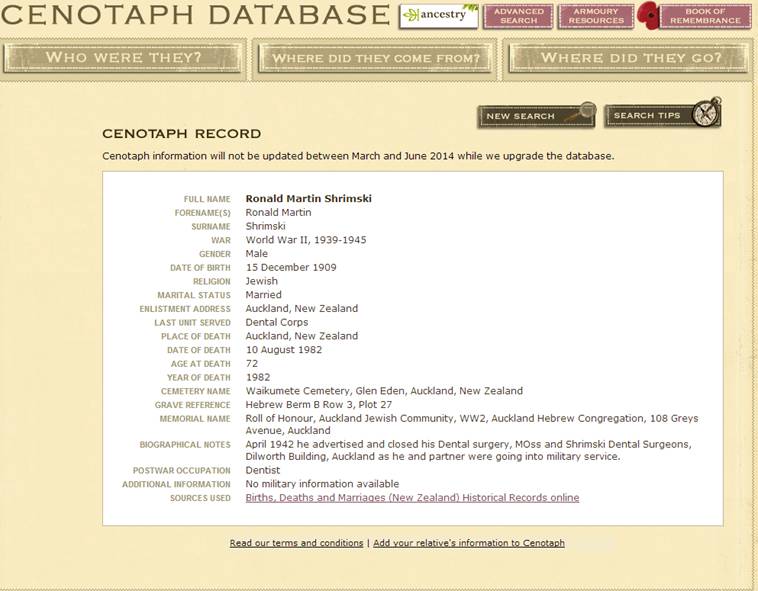Screen dimensions: 758x591
Task: Click the date of death 10 August 1982
Action: 284,350
